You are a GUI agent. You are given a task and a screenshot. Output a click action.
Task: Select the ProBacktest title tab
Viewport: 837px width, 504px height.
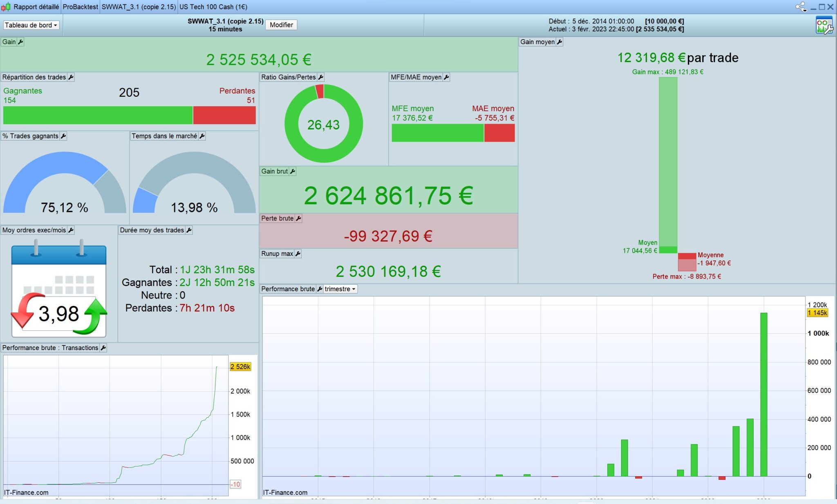coord(80,7)
